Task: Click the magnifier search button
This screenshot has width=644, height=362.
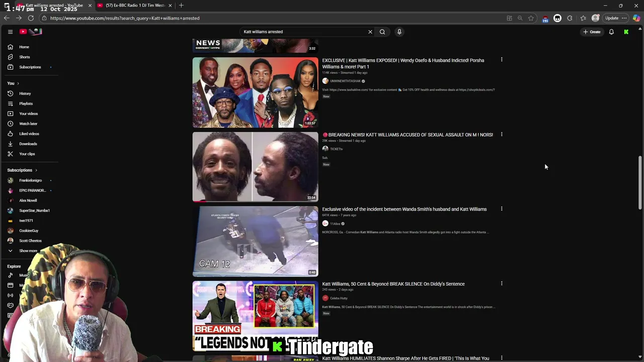Action: [382, 32]
